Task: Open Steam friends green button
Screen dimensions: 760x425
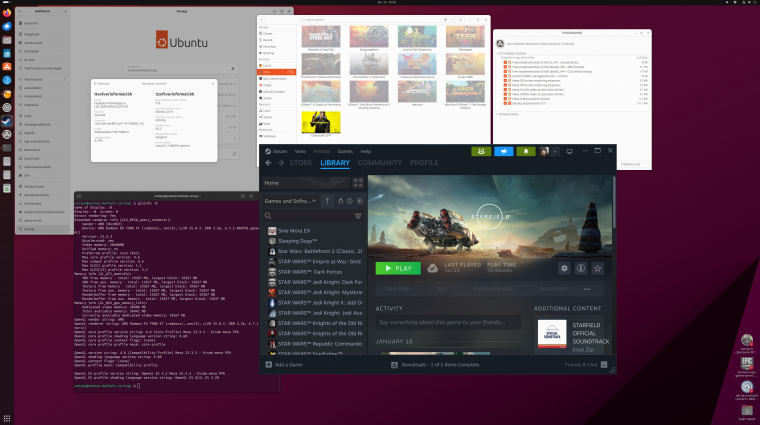Action: pos(480,151)
